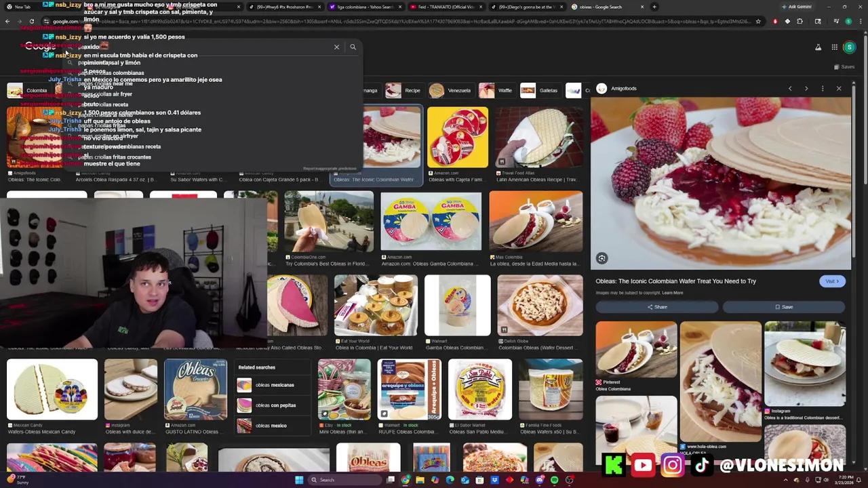
Task: Open 'RUFFE Obleas Colombia' result thumbnail
Action: 409,390
